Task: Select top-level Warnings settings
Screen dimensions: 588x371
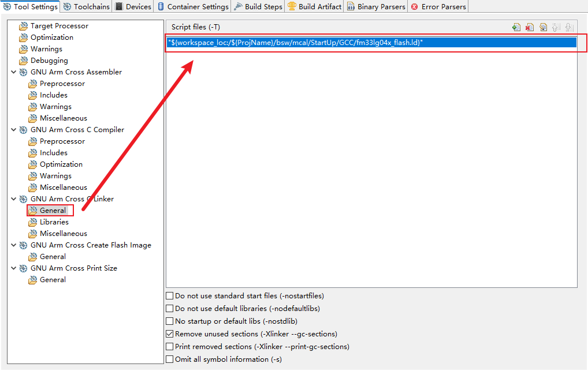Action: [47, 49]
